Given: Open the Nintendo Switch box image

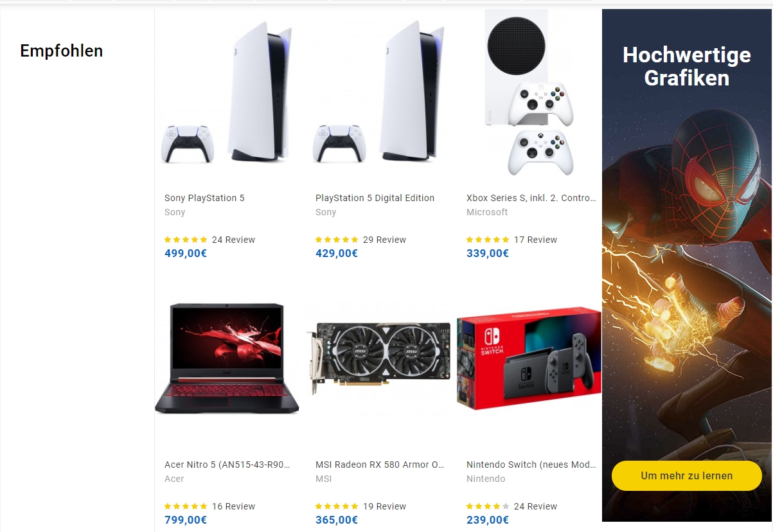Looking at the screenshot, I should [529, 360].
